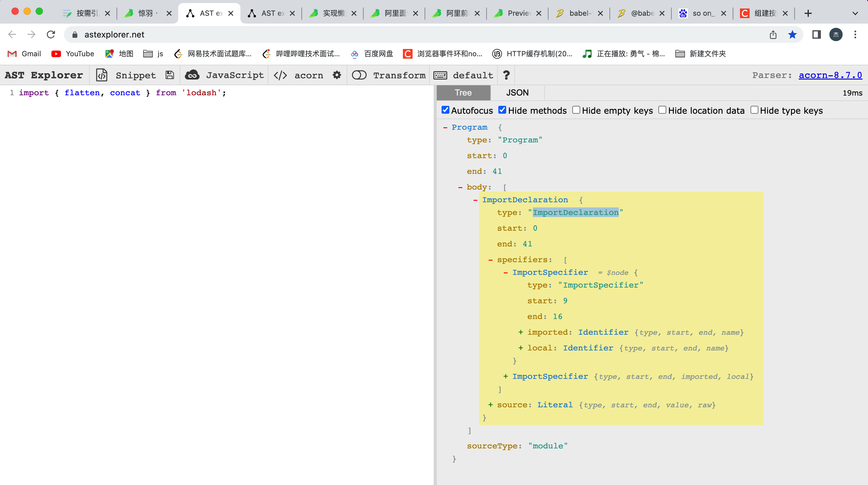Expand the imported Identifier node

(x=521, y=332)
